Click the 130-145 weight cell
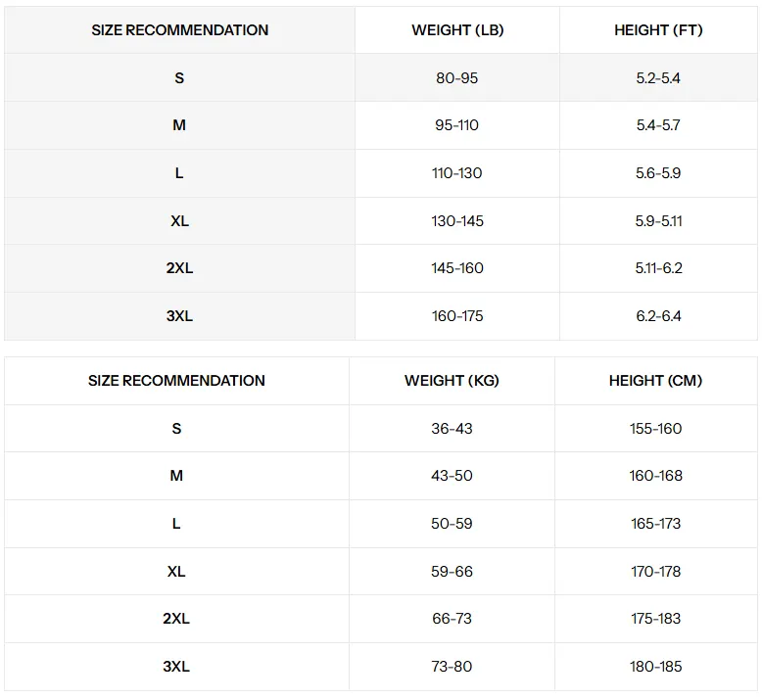Image resolution: width=762 pixels, height=700 pixels. 457,221
